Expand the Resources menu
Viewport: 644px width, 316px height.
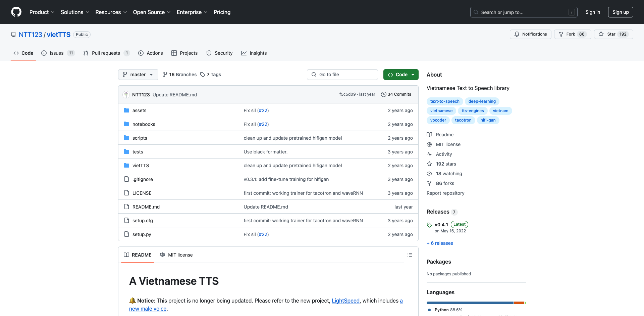point(111,12)
